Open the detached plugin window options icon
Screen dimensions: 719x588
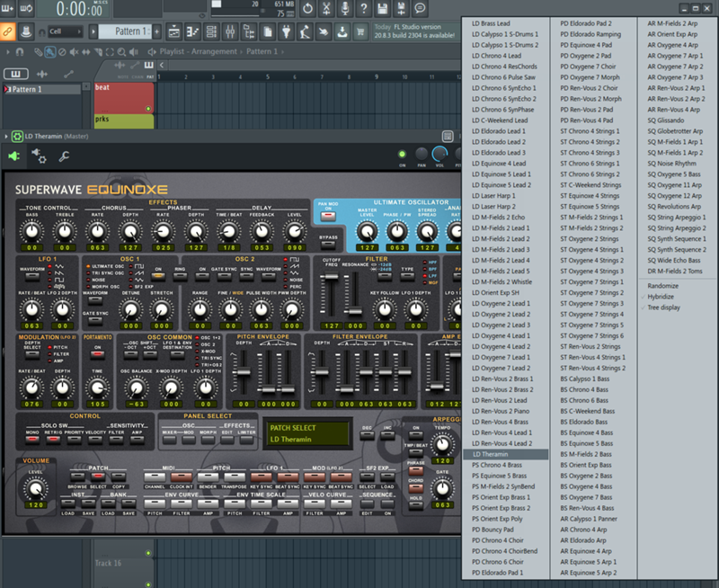448,137
